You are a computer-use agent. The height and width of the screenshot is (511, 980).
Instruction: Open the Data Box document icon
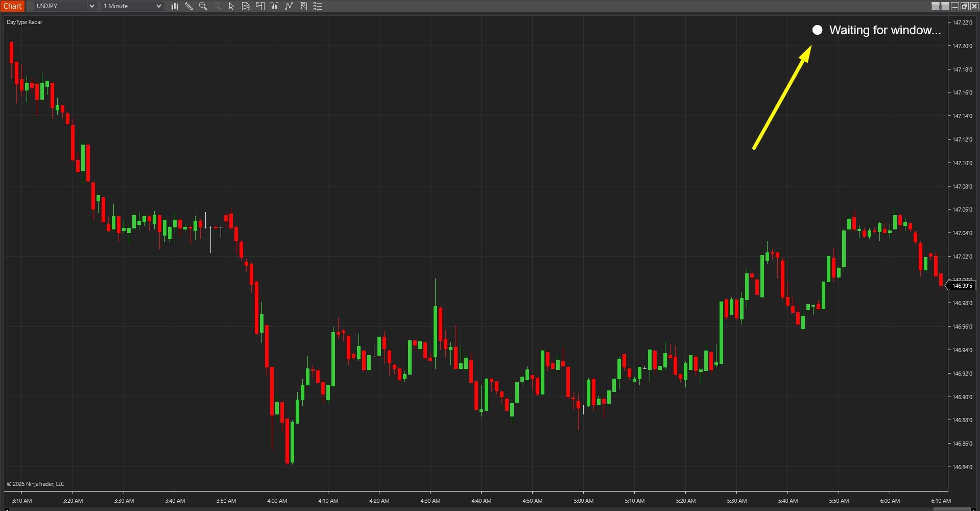click(246, 6)
